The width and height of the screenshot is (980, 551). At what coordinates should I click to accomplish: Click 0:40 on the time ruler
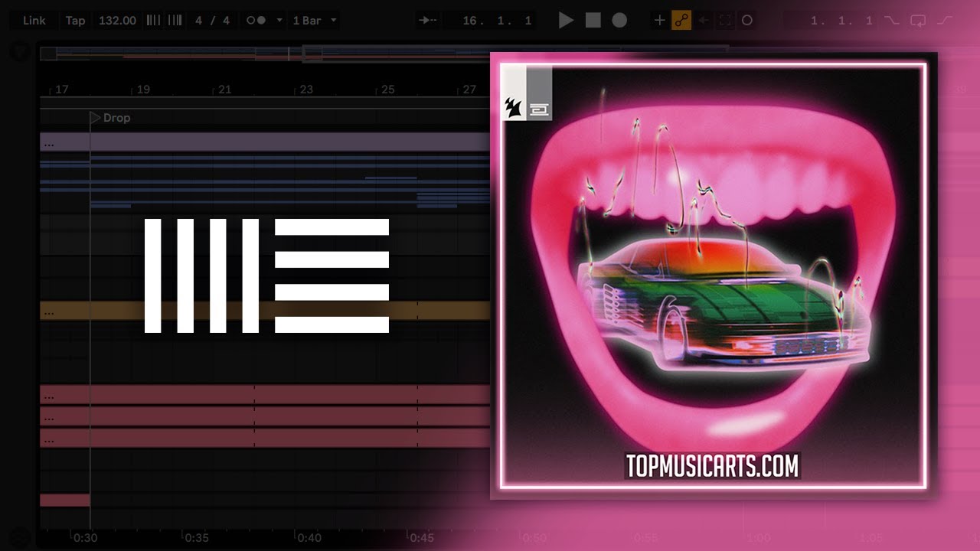[309, 538]
